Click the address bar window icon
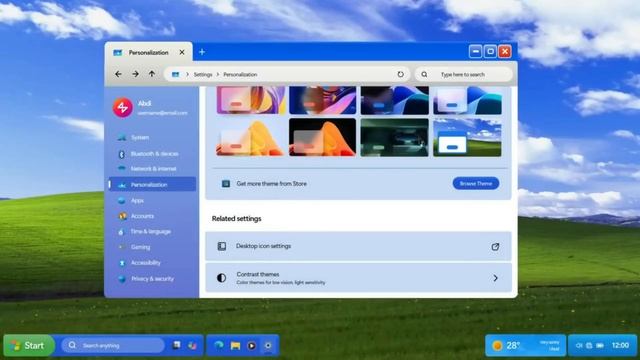The width and height of the screenshot is (640, 360). 176,74
